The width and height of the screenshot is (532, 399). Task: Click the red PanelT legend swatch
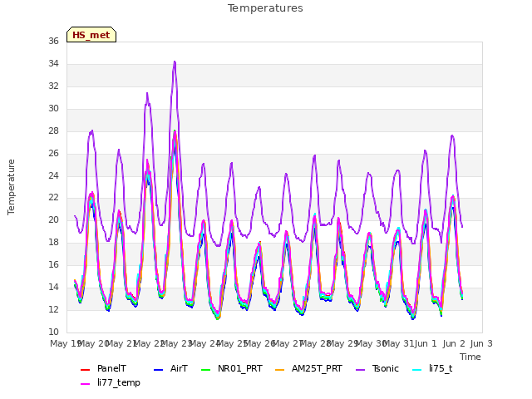(85, 369)
